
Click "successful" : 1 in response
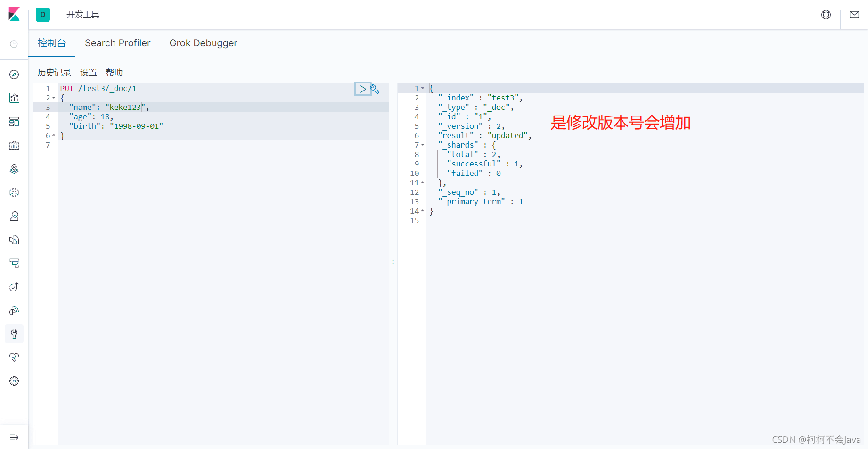point(485,164)
